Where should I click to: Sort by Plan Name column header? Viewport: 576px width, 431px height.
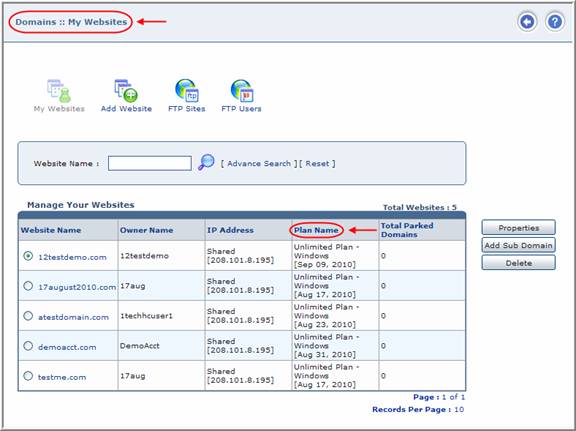(316, 230)
